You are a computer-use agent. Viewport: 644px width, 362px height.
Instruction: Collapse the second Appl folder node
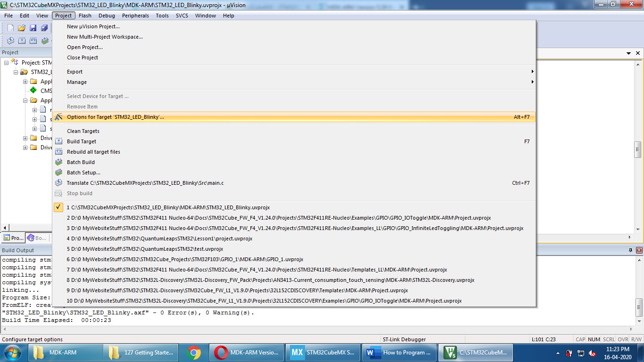tap(25, 100)
